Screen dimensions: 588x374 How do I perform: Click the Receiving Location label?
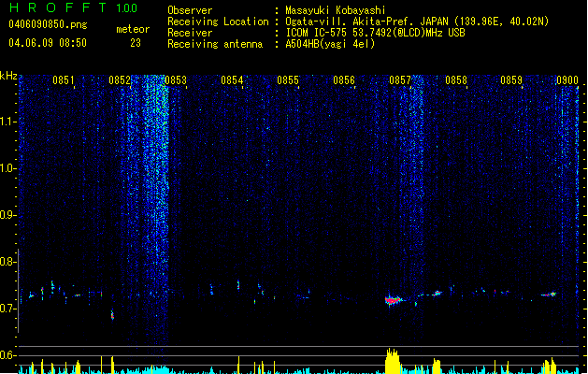(x=218, y=22)
